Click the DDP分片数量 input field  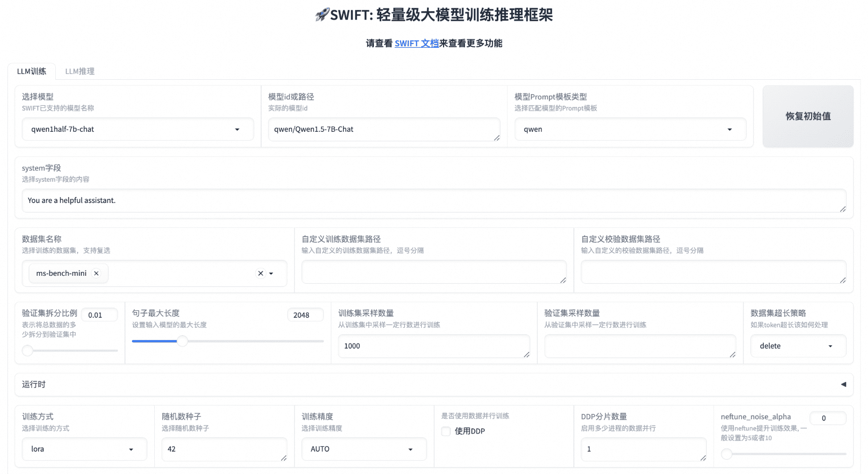coord(644,449)
